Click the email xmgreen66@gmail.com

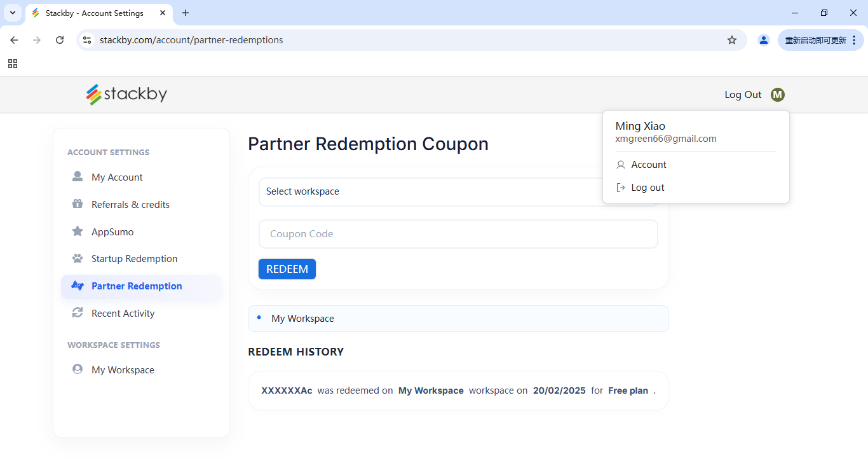click(x=666, y=139)
